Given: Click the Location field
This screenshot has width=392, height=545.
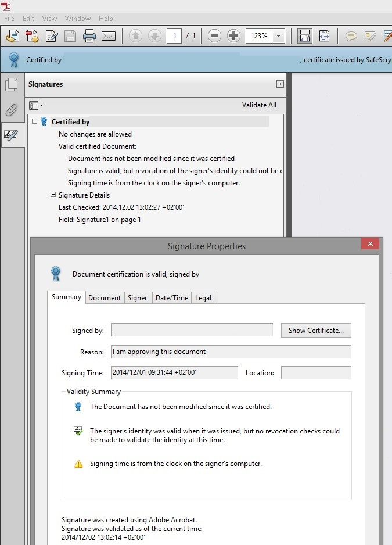Looking at the screenshot, I should [317, 373].
